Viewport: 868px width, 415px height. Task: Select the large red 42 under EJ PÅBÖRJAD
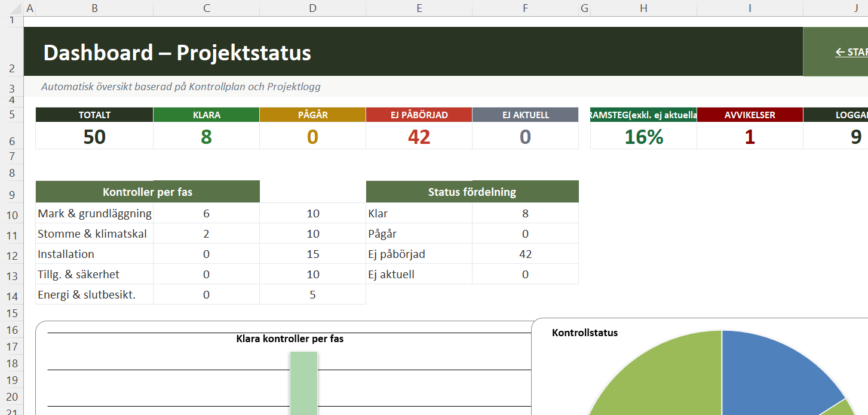[419, 137]
